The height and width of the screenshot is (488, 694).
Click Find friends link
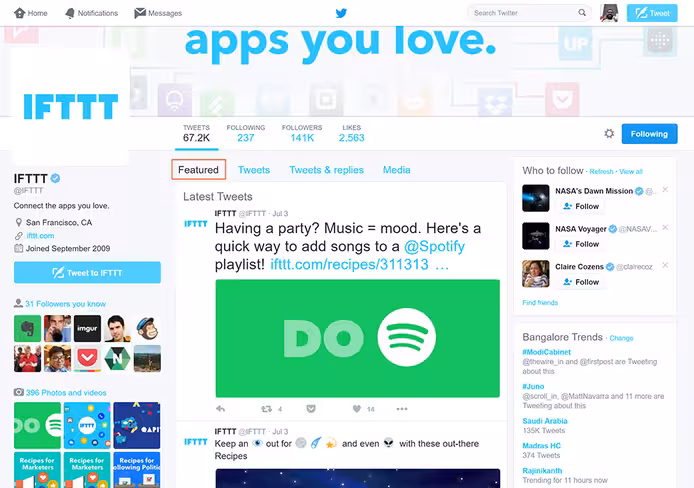[x=540, y=303]
